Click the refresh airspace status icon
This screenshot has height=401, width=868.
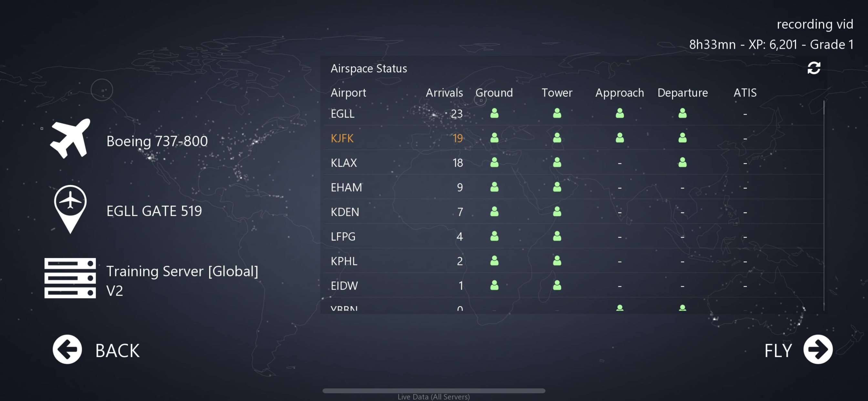coord(813,68)
